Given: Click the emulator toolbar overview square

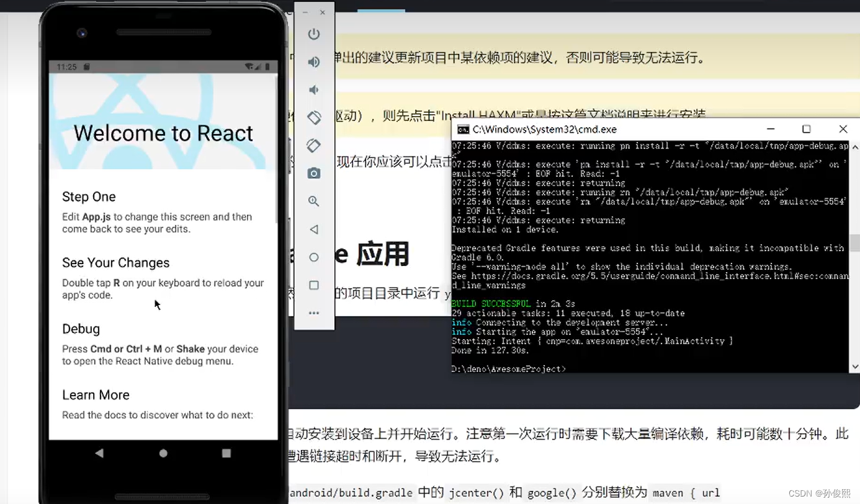Looking at the screenshot, I should pyautogui.click(x=314, y=285).
